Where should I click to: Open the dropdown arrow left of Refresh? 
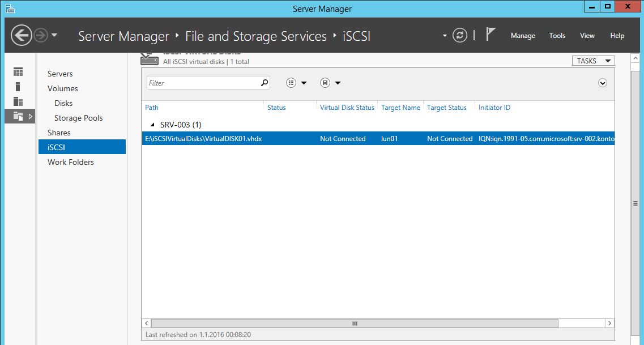tap(445, 36)
